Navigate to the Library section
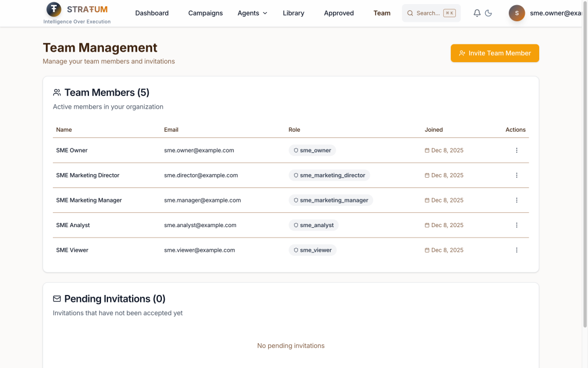 click(x=293, y=13)
